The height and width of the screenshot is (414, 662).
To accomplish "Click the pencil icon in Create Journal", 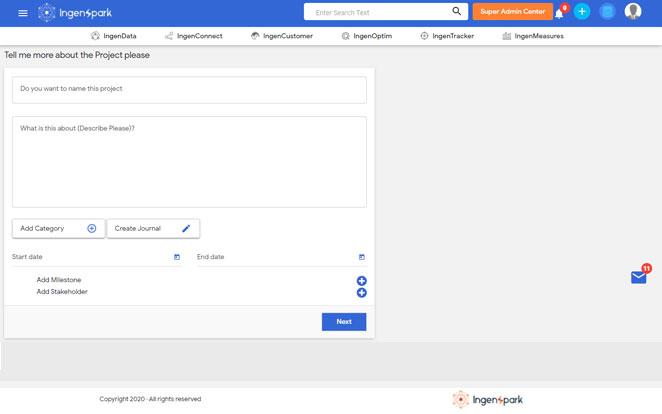I will click(186, 228).
